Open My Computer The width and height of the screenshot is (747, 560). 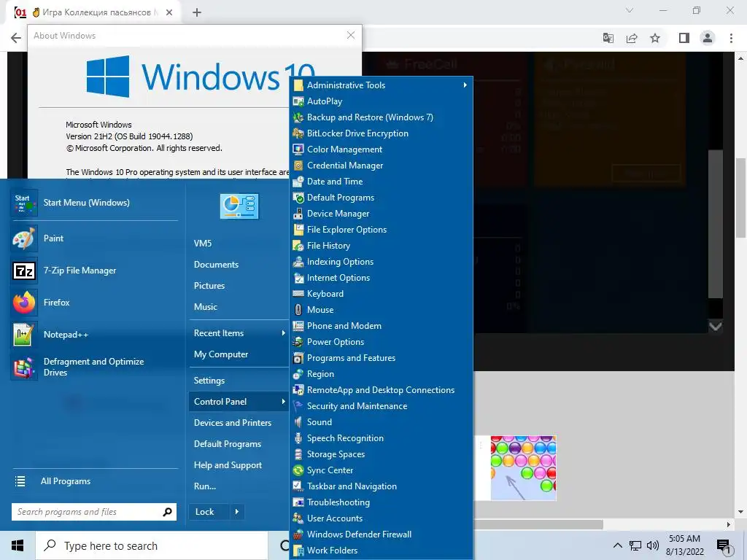239,354
